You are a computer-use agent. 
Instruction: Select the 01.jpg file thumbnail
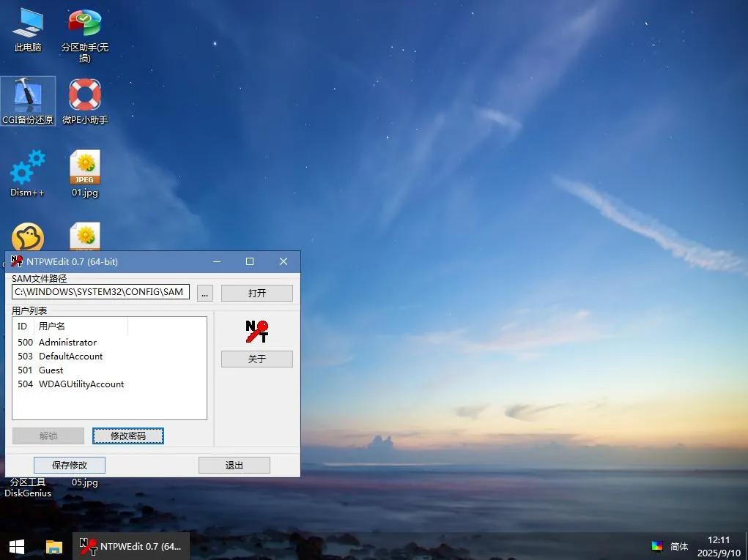(x=85, y=168)
